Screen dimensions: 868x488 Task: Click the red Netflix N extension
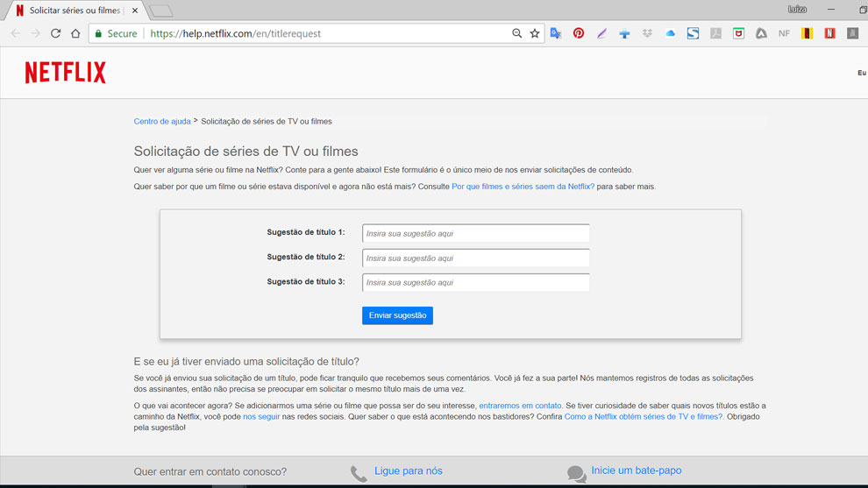click(829, 33)
